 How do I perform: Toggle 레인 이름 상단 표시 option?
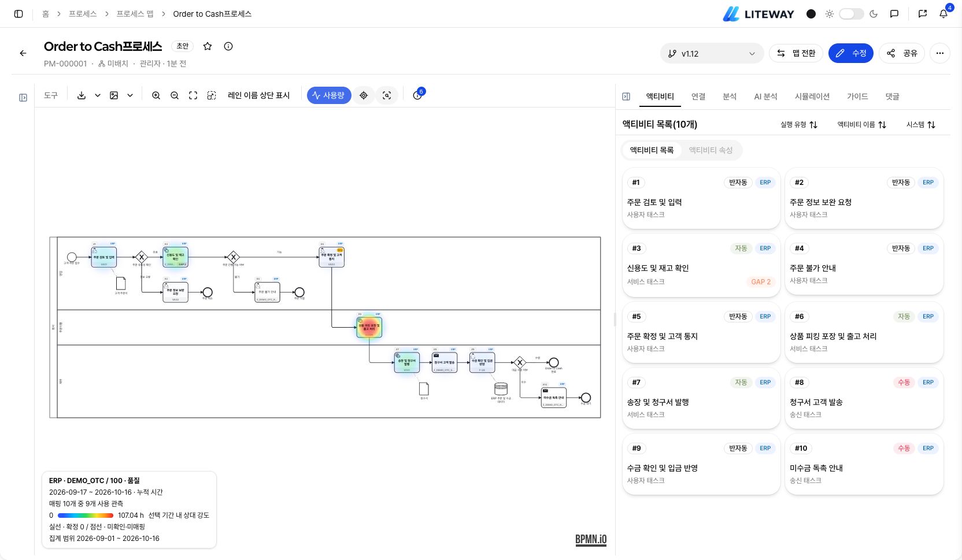coord(258,95)
